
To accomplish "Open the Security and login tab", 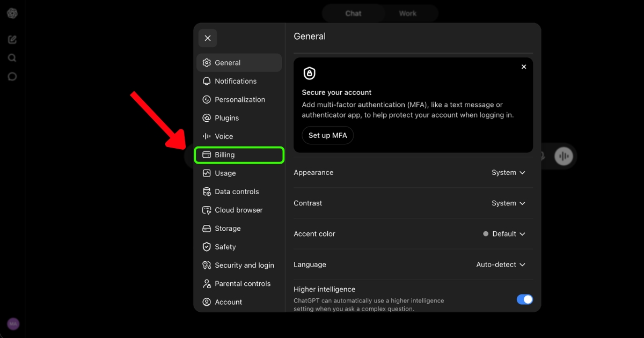I will click(239, 265).
